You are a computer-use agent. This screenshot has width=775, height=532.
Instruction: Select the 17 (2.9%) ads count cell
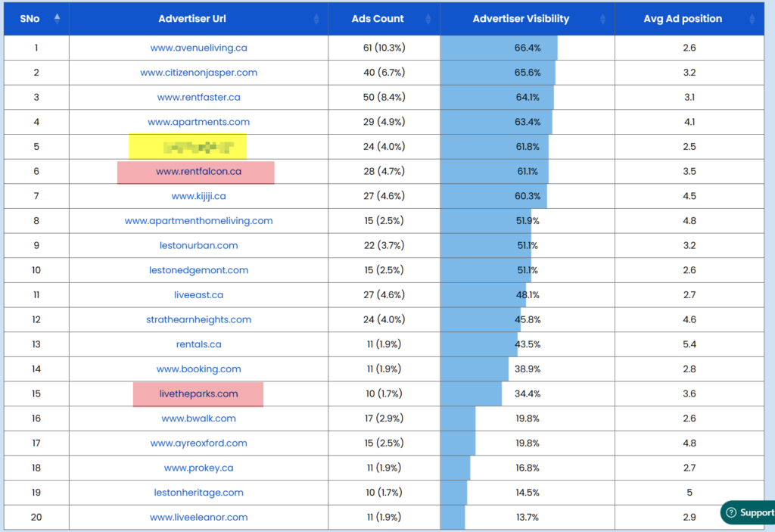click(384, 418)
